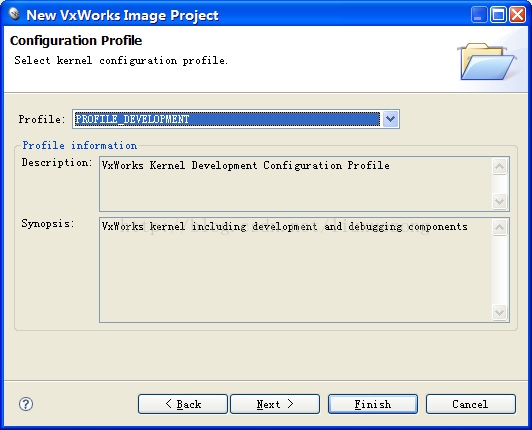Proceed using the Next button
This screenshot has height=430, width=532.
(x=275, y=404)
